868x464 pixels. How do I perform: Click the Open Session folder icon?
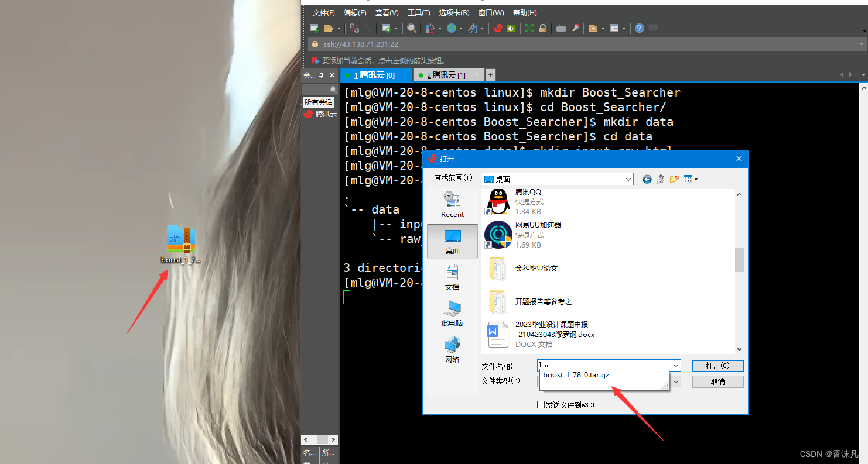[329, 28]
